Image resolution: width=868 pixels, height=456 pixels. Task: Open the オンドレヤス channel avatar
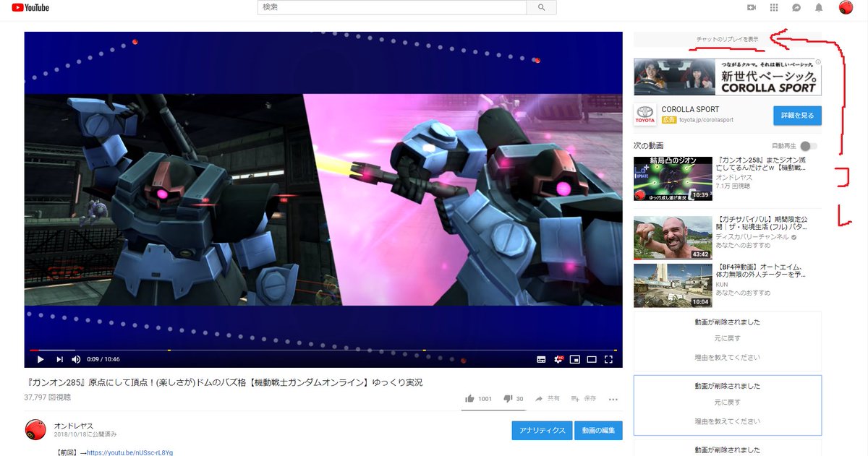pyautogui.click(x=35, y=430)
